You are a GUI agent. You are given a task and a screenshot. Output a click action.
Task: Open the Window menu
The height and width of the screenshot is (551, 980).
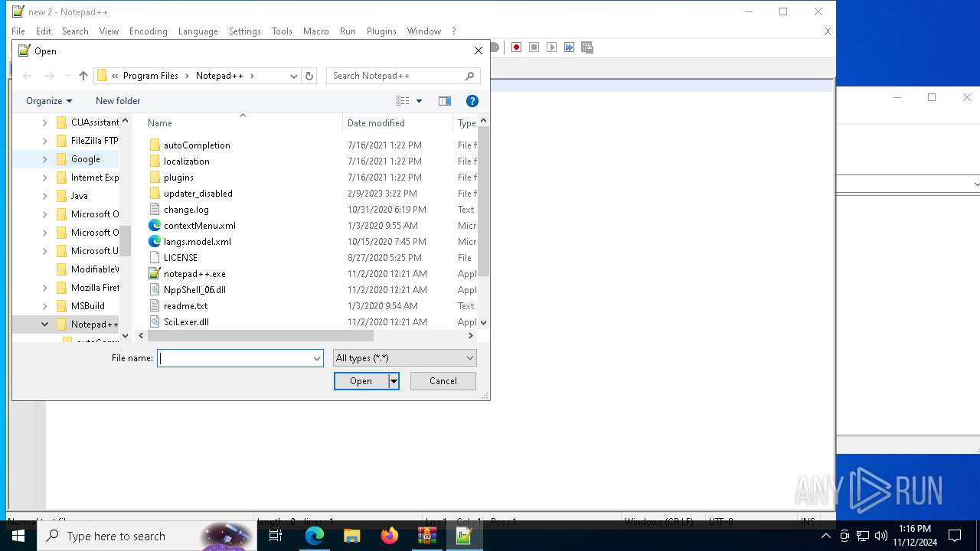click(423, 31)
